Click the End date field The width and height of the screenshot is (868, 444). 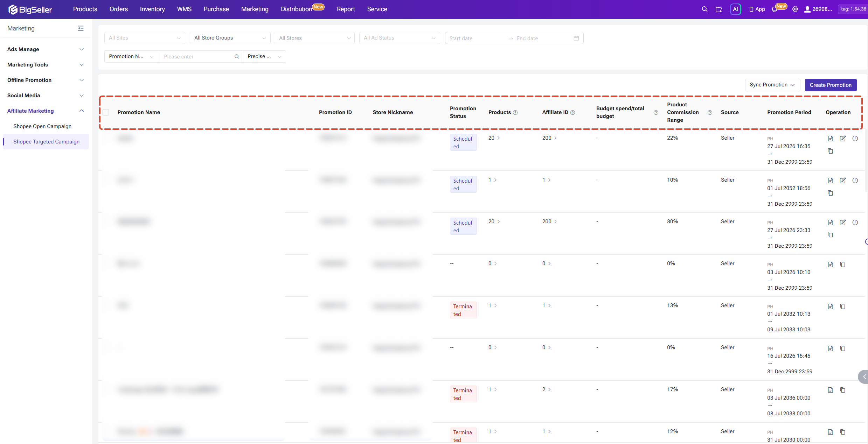543,38
